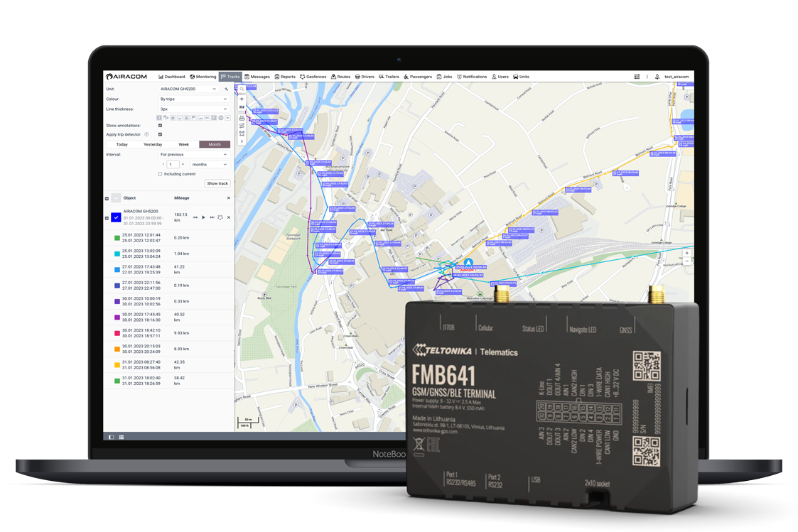Screen dimensions: 798x532
Task: Click the map search magnifier icon
Action: click(x=242, y=89)
